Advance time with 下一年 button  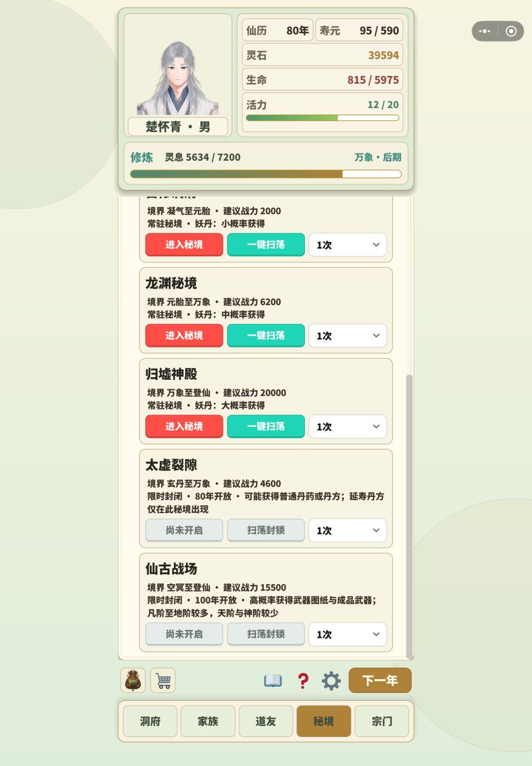click(380, 680)
